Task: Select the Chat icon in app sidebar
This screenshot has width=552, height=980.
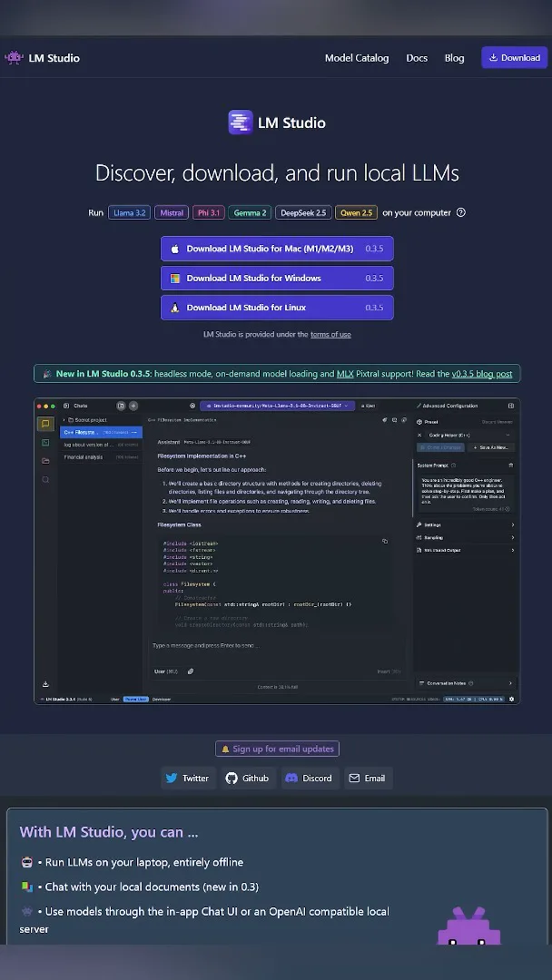Action: [45, 424]
